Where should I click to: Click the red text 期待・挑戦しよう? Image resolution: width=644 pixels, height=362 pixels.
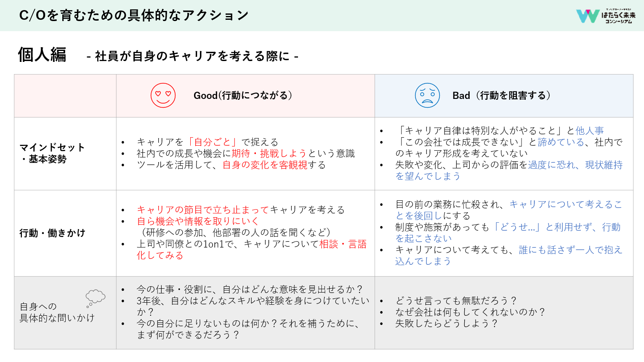click(269, 153)
